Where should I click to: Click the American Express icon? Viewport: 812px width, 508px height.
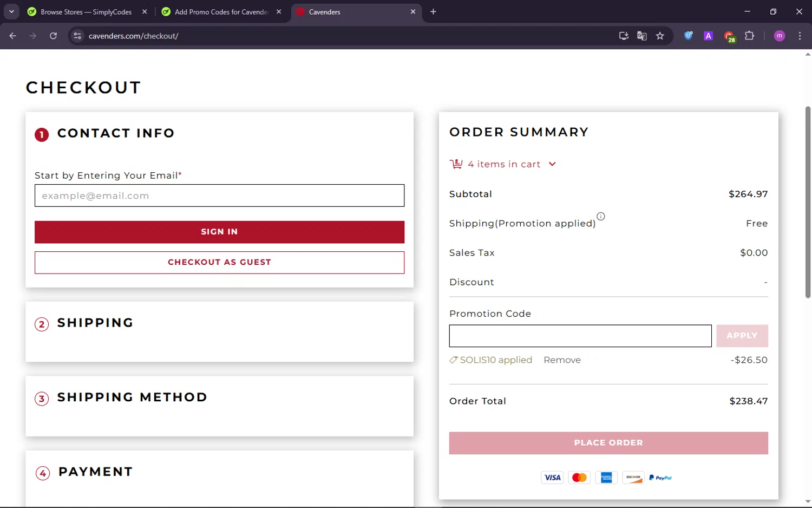(606, 478)
